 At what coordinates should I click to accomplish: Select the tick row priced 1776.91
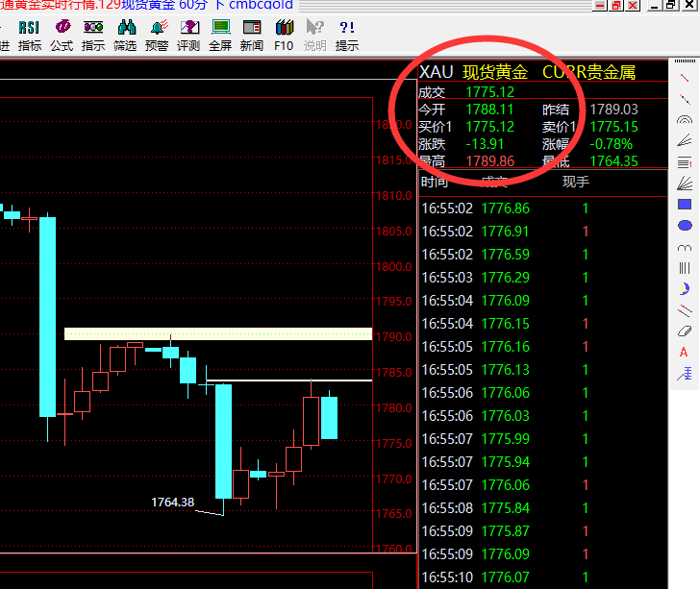(x=543, y=232)
